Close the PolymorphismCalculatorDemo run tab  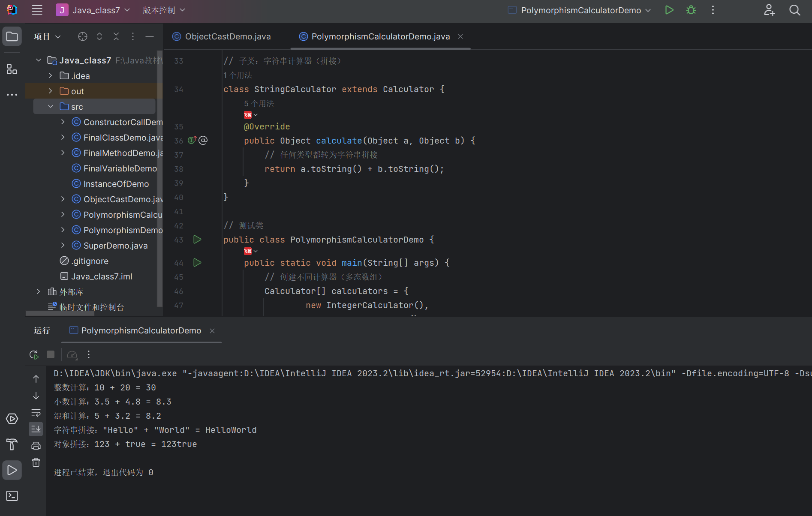pyautogui.click(x=212, y=331)
